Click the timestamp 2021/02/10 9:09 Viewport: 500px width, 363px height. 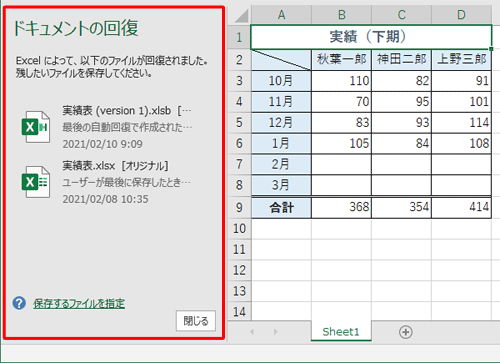pos(103,144)
